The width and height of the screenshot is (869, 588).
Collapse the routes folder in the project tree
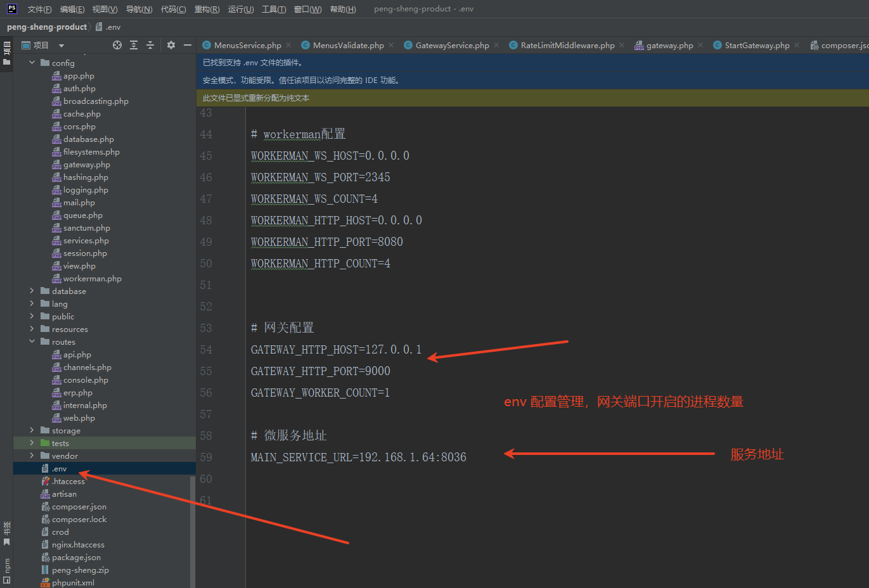(x=31, y=342)
